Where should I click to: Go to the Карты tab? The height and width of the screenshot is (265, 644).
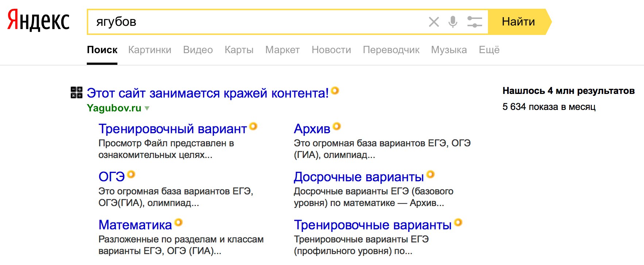(x=239, y=50)
